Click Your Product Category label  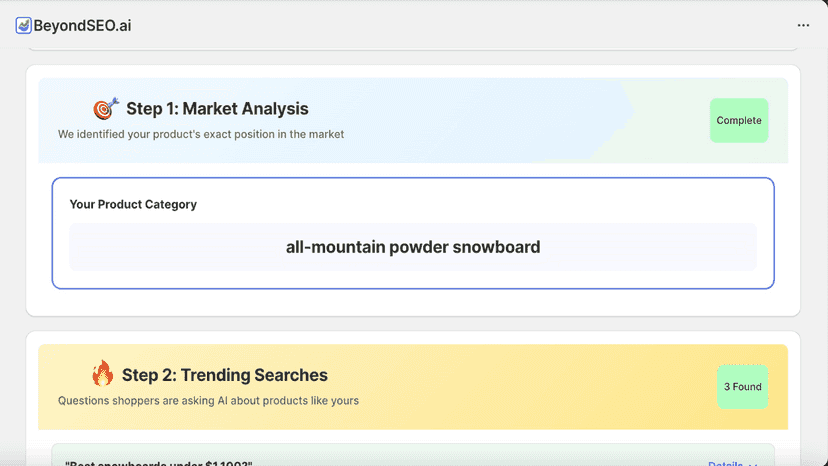point(133,204)
